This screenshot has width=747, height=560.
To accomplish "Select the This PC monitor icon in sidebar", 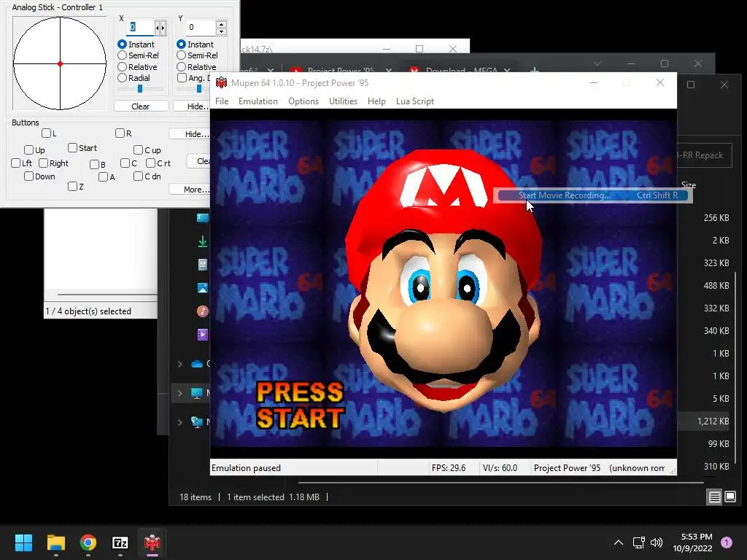I will click(x=196, y=393).
